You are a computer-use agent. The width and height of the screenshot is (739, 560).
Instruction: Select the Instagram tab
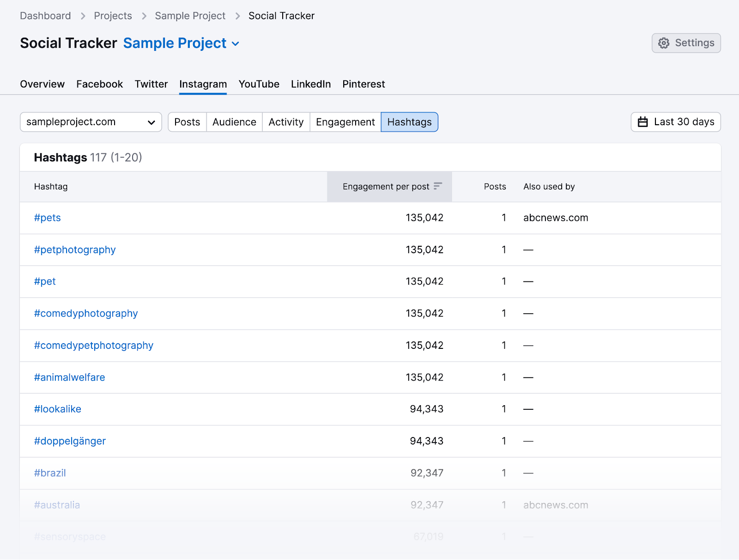(203, 84)
